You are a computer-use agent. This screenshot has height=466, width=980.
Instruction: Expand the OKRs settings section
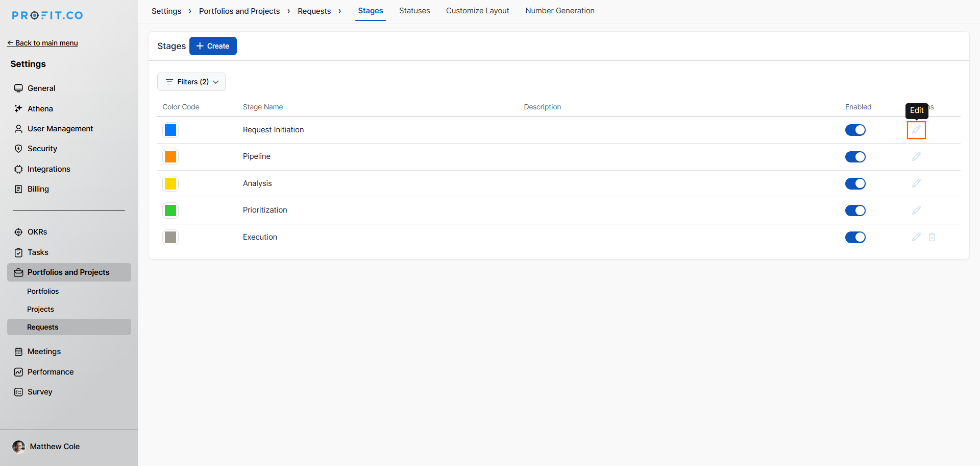[37, 232]
